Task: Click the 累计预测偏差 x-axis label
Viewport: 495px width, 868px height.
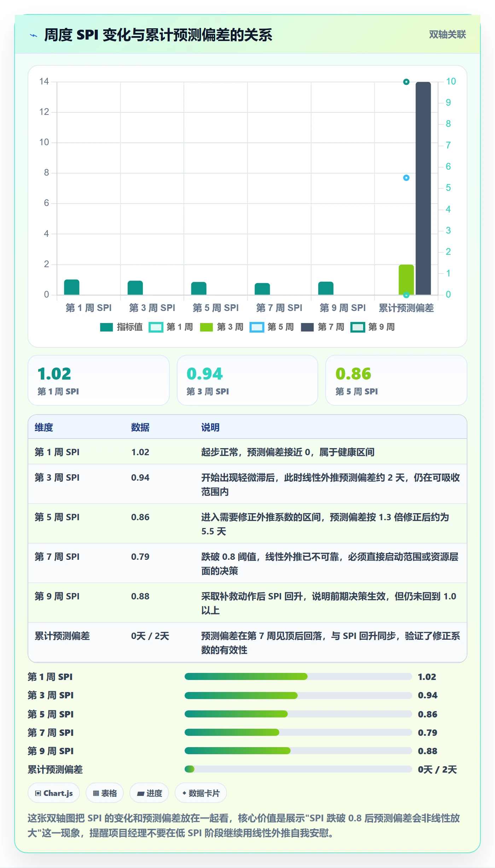Action: (x=406, y=308)
